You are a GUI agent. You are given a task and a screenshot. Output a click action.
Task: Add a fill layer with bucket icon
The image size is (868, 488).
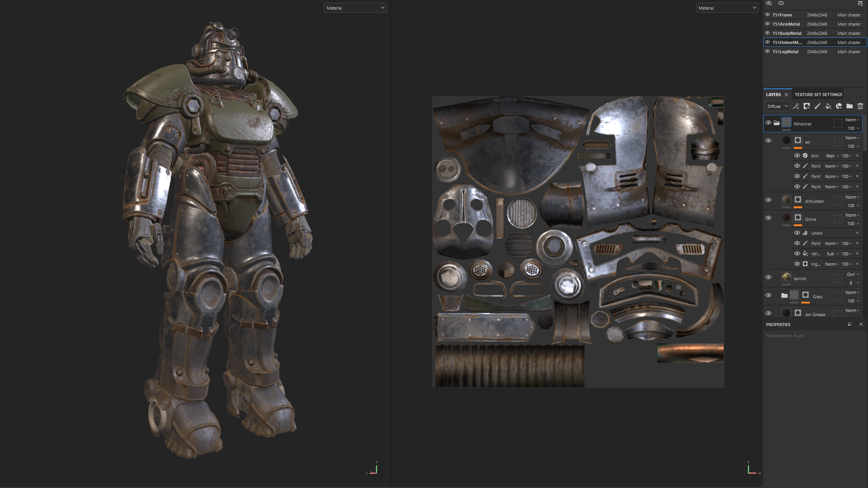pyautogui.click(x=828, y=106)
